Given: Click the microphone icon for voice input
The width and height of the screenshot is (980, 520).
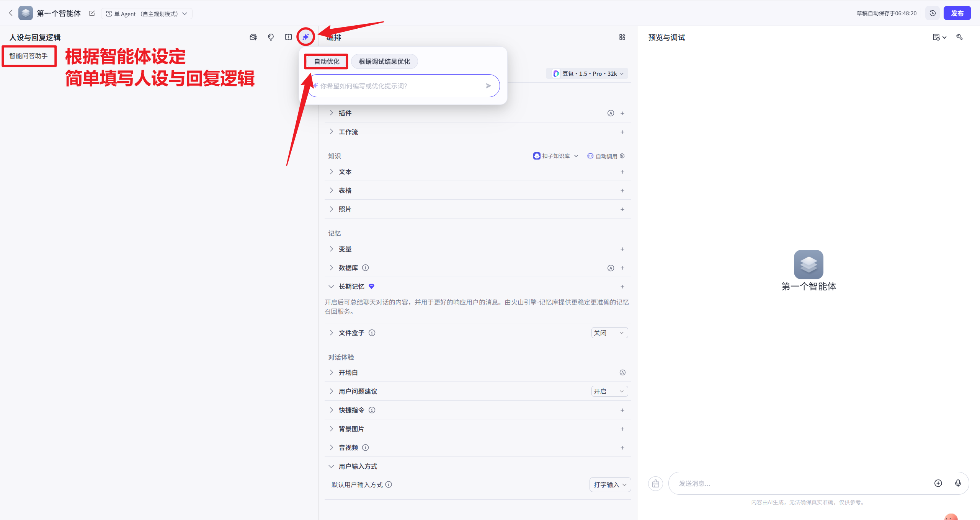Looking at the screenshot, I should point(958,483).
